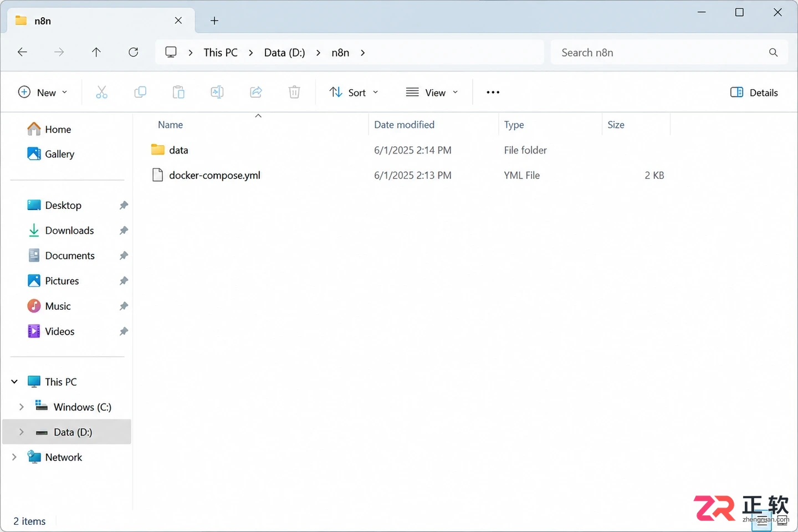Viewport: 798px width, 532px height.
Task: Click the Rename icon in toolbar
Action: click(x=217, y=93)
